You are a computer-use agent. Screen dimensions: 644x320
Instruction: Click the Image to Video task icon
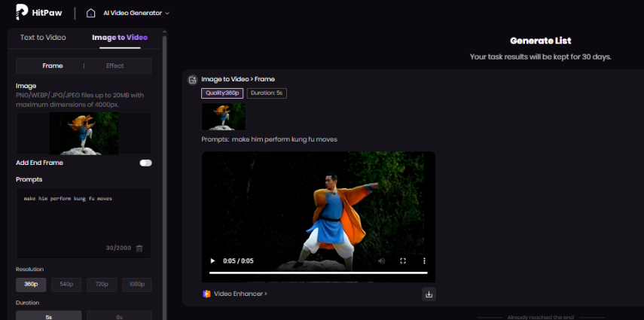193,79
